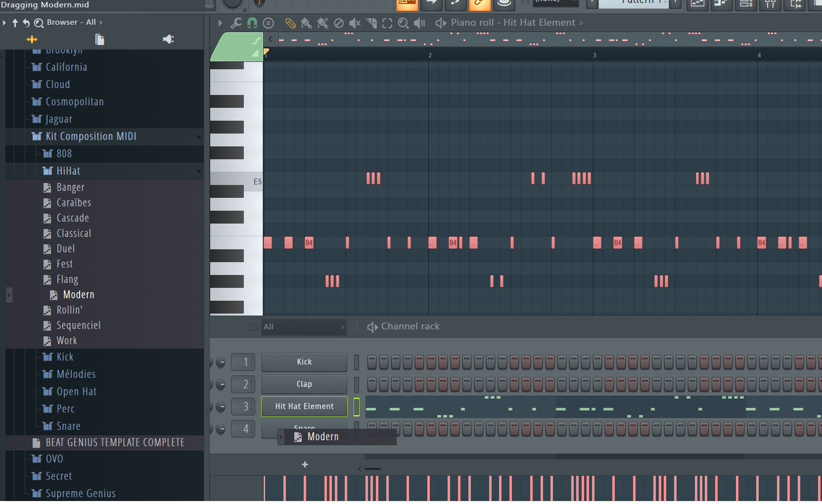822x504 pixels.
Task: Select the Zoom magnifier tool
Action: point(403,23)
